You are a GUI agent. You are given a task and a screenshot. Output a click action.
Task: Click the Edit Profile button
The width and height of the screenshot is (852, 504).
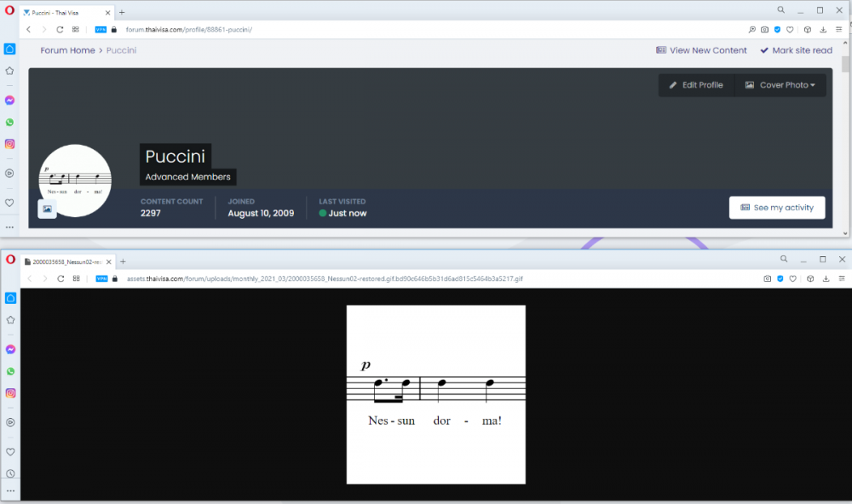[x=696, y=85]
